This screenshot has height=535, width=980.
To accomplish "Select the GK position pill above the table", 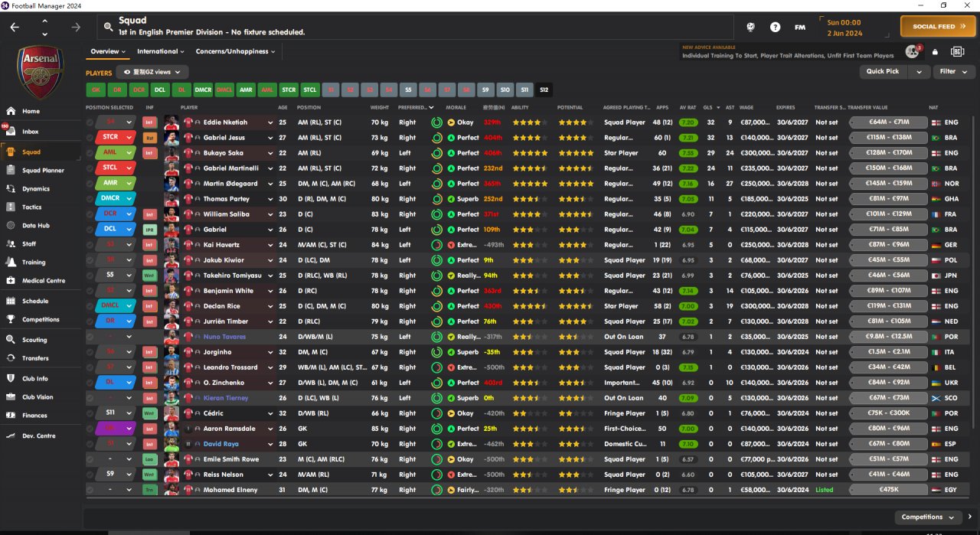I will tap(96, 90).
